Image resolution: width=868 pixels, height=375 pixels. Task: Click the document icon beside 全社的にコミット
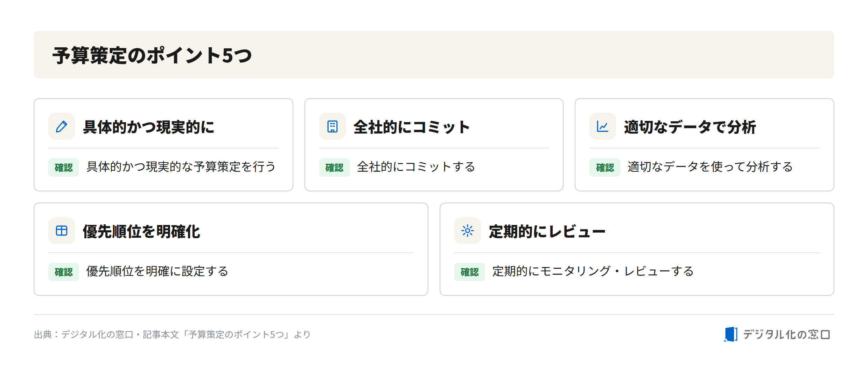pos(332,126)
